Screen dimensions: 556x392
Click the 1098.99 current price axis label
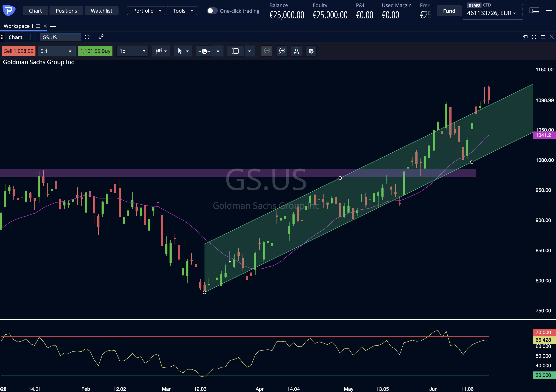(545, 100)
